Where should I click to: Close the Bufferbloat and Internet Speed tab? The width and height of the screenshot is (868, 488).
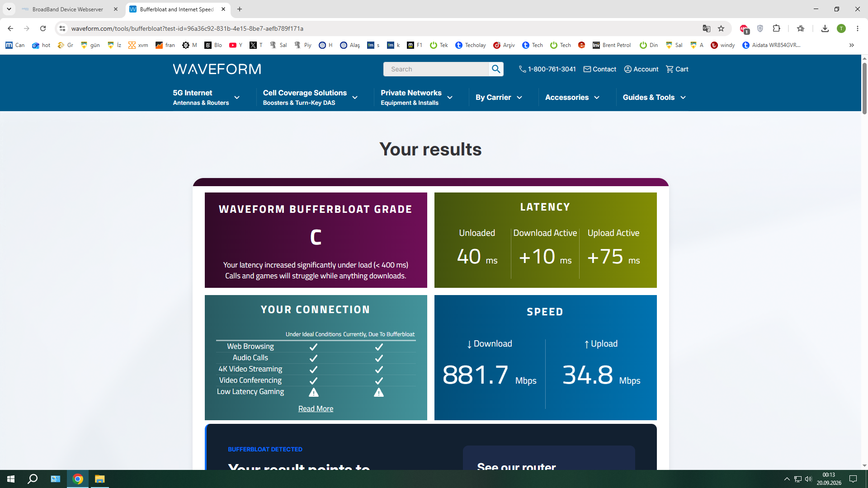click(x=223, y=9)
